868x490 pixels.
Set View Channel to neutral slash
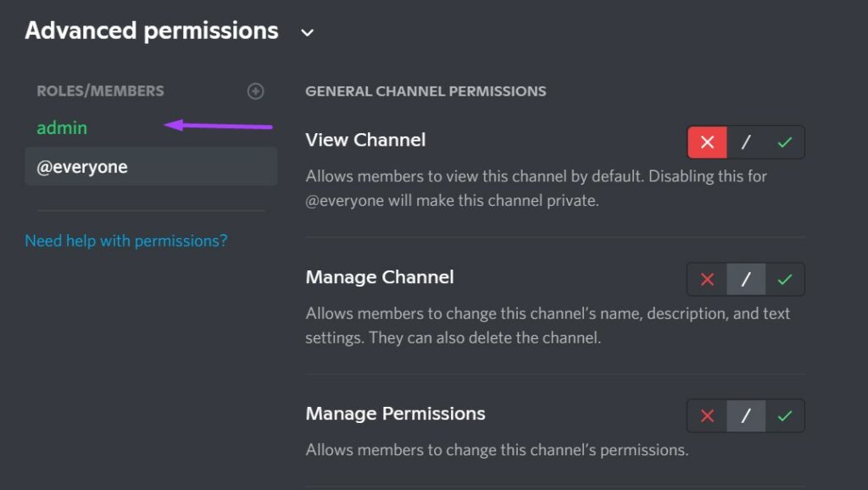[x=746, y=142]
